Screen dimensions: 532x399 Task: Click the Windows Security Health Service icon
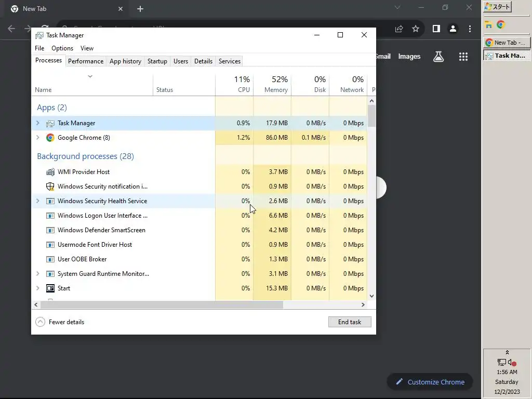coord(50,201)
